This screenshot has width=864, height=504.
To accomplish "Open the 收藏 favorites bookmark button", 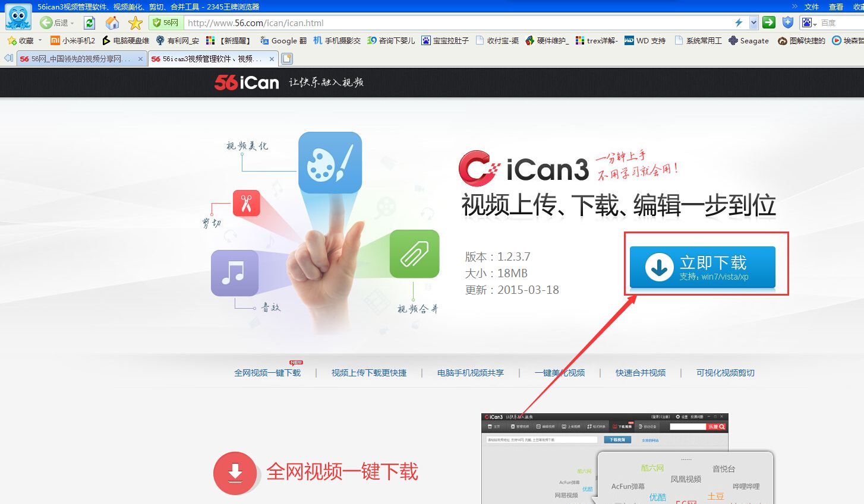I will (x=21, y=40).
